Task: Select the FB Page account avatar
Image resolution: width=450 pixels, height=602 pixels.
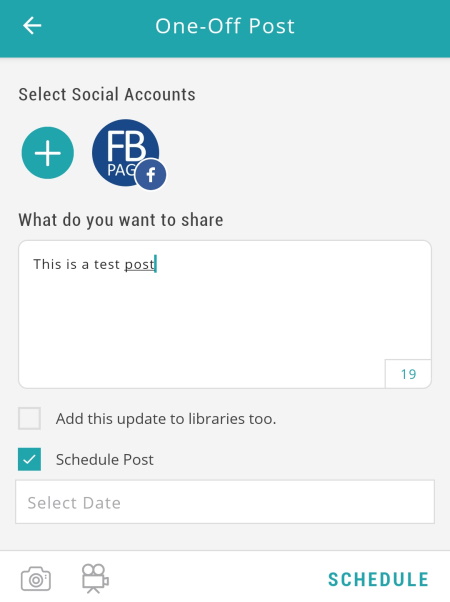Action: click(x=126, y=153)
